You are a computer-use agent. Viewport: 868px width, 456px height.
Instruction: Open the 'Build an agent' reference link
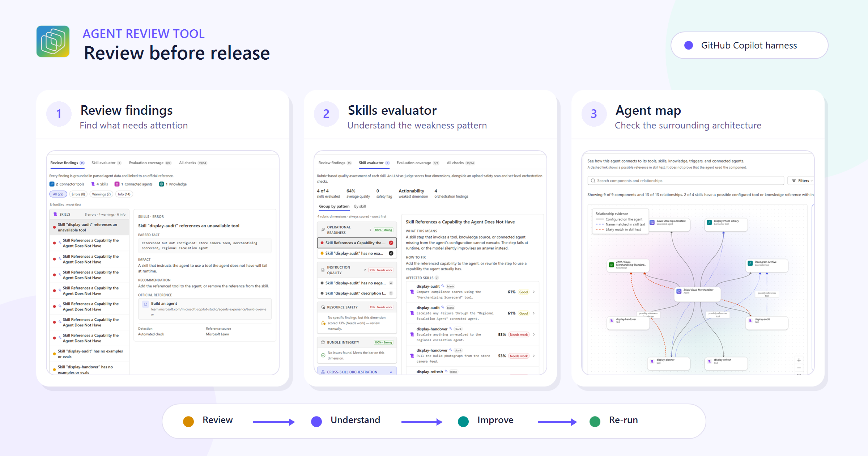click(204, 309)
